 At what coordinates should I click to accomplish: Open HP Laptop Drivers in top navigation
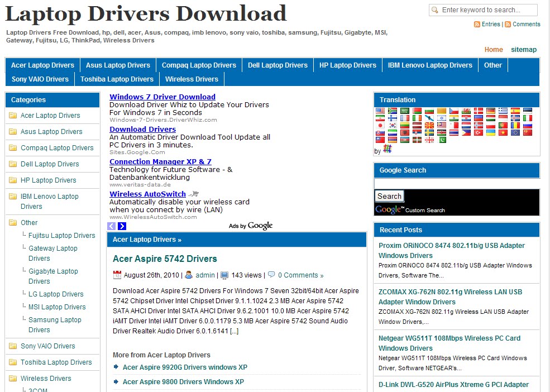click(x=348, y=65)
